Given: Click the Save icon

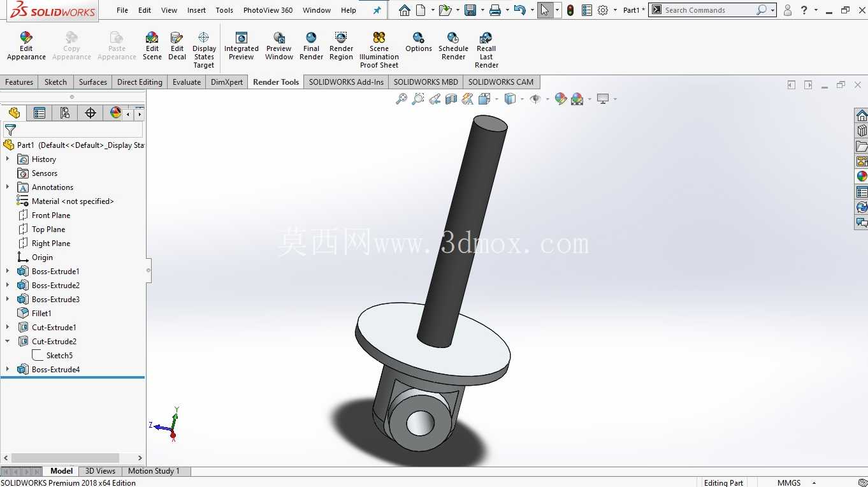Looking at the screenshot, I should [470, 10].
